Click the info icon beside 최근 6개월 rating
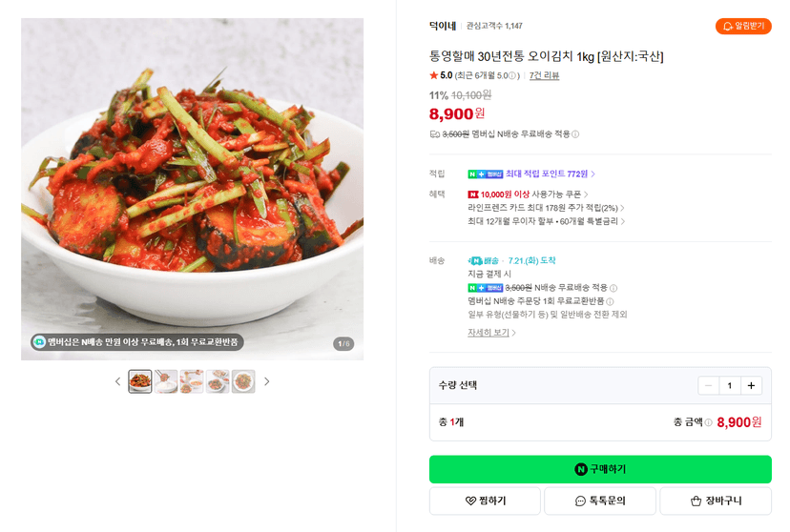Image resolution: width=790 pixels, height=532 pixels. 512,76
